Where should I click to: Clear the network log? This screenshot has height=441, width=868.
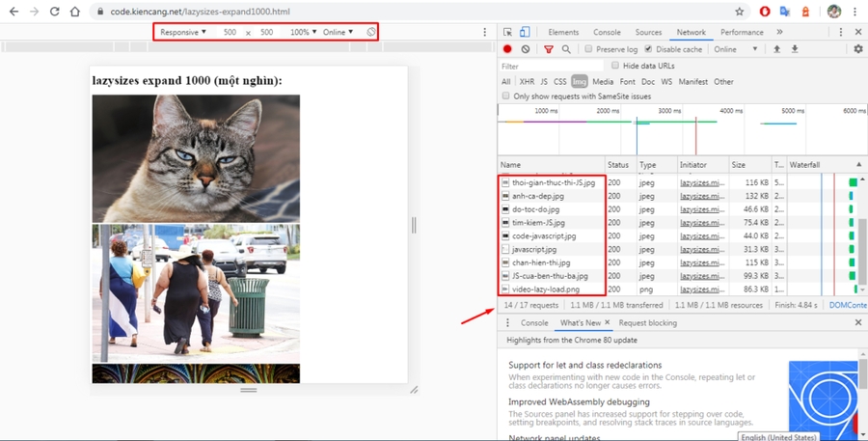[526, 49]
